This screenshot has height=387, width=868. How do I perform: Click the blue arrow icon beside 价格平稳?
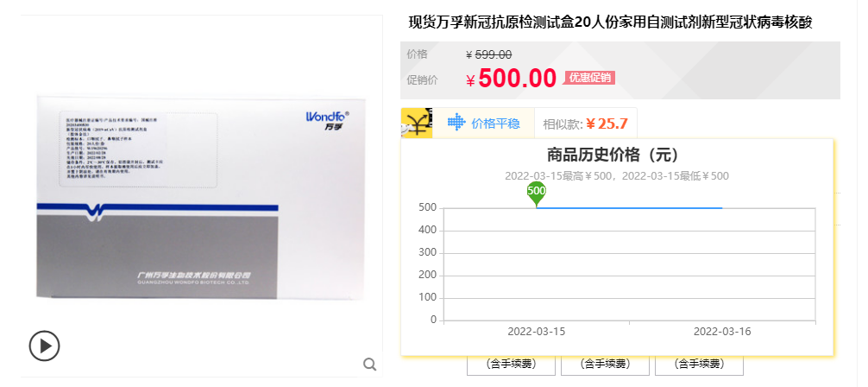(456, 123)
